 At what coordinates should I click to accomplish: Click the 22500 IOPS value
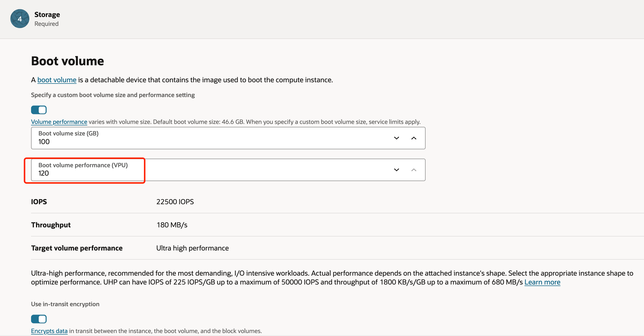coord(175,202)
